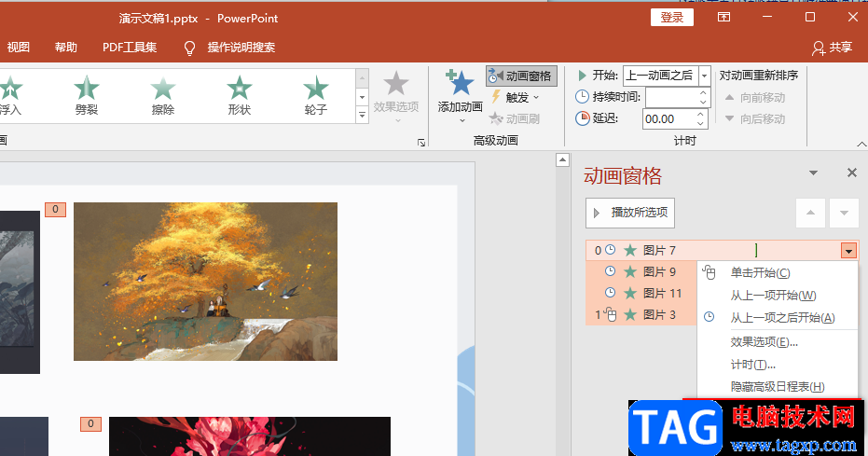
Task: Click the 延迟 delay field showing 00.00
Action: [x=668, y=119]
